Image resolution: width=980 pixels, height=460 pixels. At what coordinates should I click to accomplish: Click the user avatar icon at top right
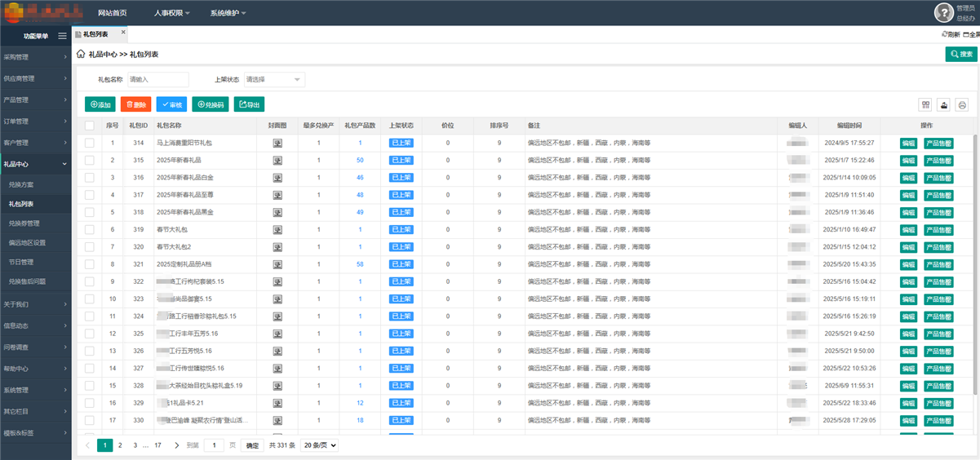(943, 12)
